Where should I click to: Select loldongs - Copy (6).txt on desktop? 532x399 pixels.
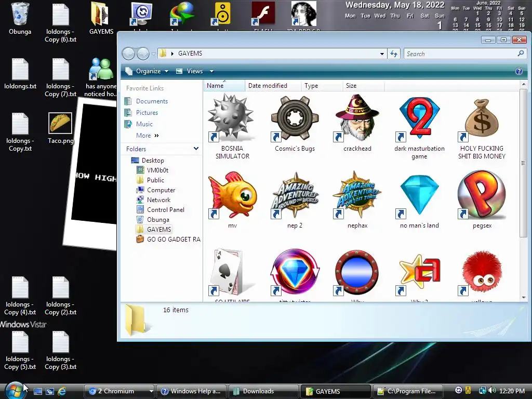coord(60,22)
